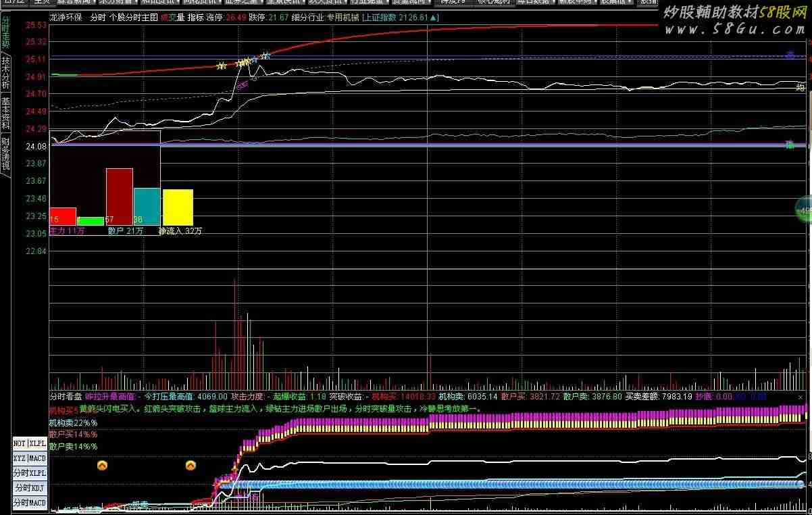Click the 散户 21万 label
Screen dimensions: 812x515
pyautogui.click(x=126, y=231)
